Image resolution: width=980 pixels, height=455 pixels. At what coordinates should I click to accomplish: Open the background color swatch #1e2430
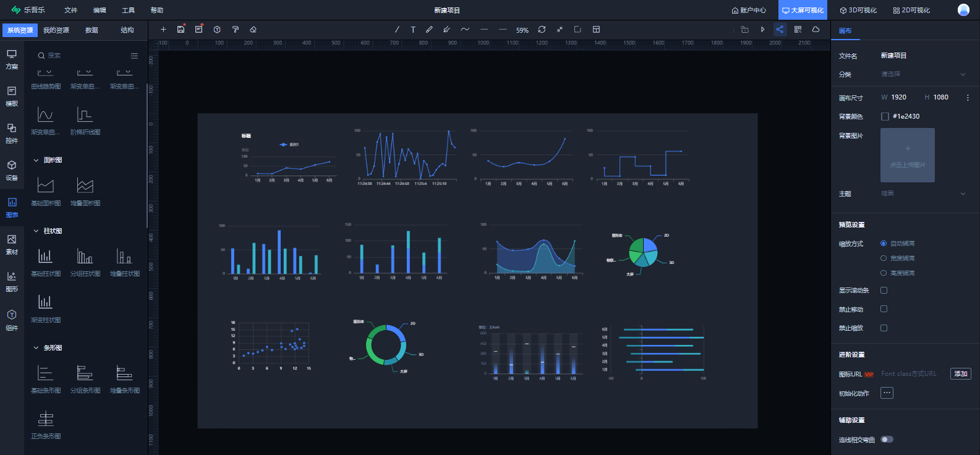coord(885,116)
